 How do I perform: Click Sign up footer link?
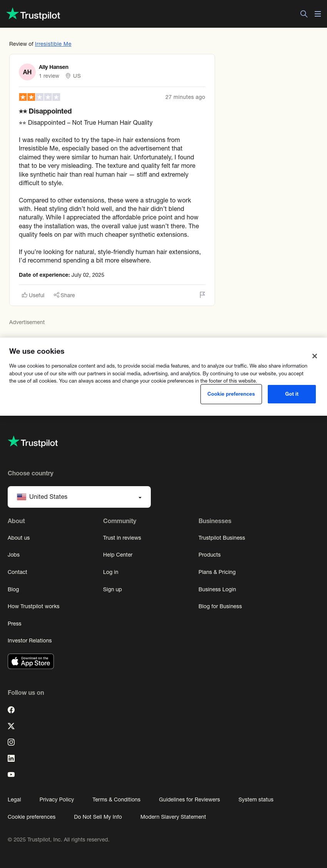112,589
